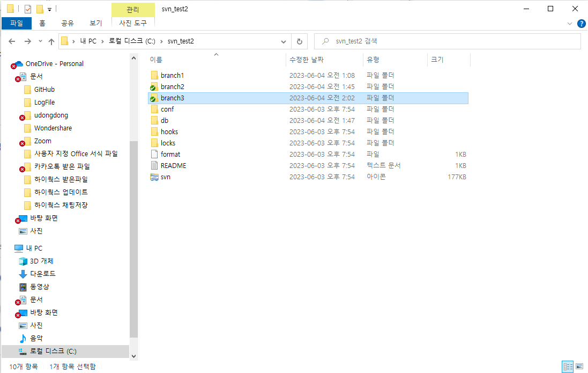Open the Zoom folder in the sidebar

pyautogui.click(x=42, y=141)
